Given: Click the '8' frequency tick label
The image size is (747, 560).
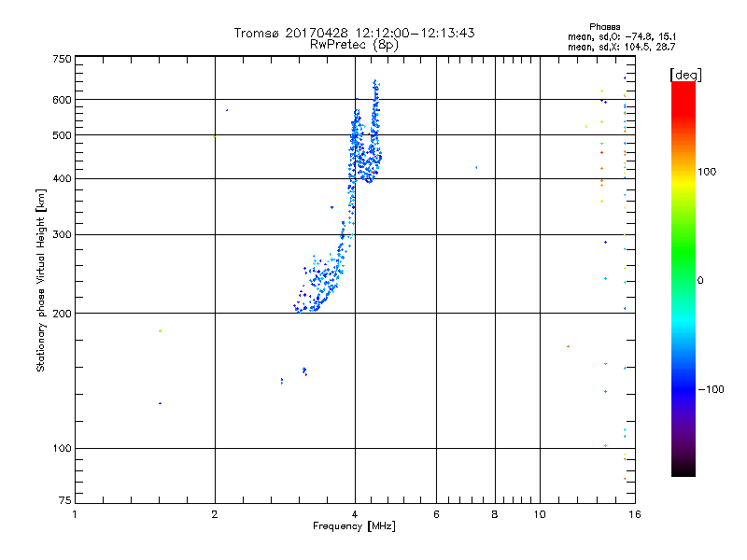Looking at the screenshot, I should [495, 514].
